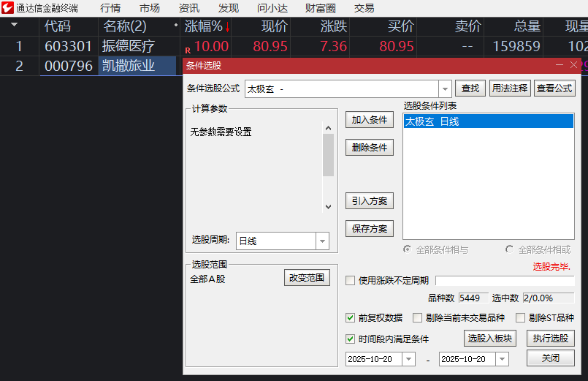Select the 全部条件相或 radio button
The width and height of the screenshot is (588, 381).
pos(509,249)
